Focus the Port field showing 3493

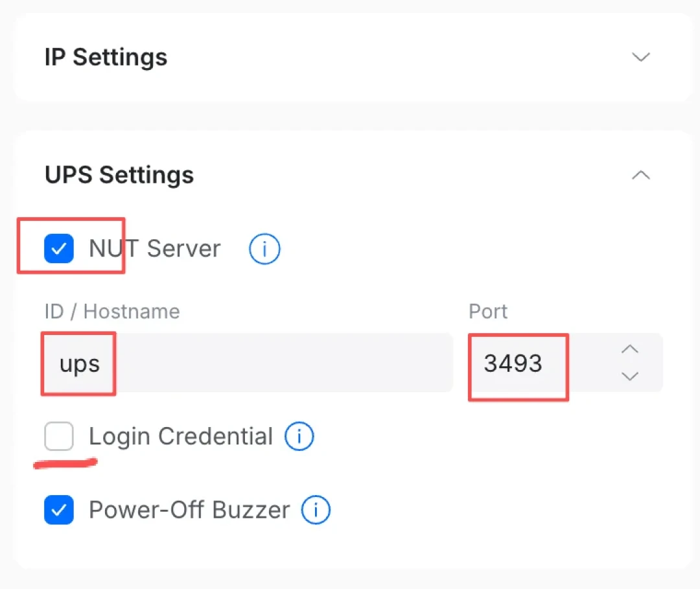point(565,363)
